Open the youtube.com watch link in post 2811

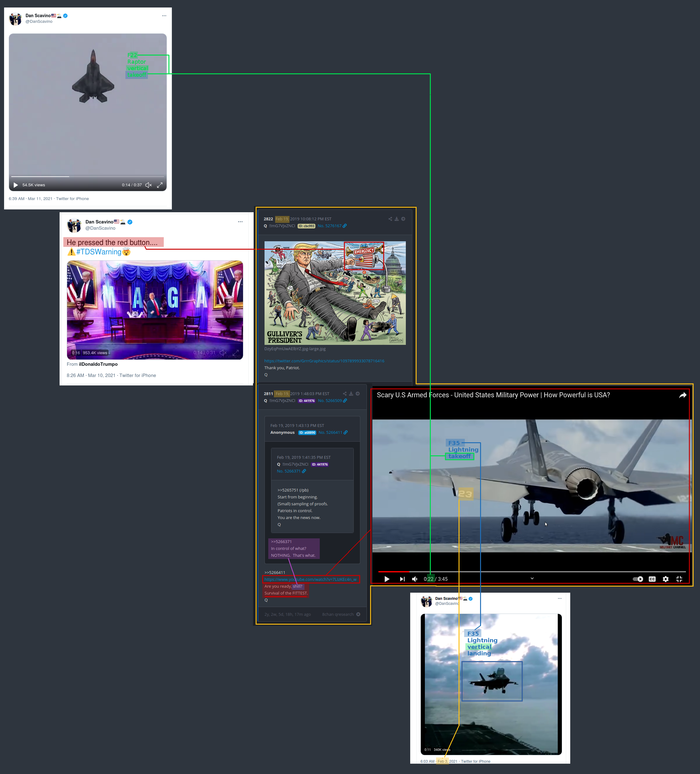pyautogui.click(x=310, y=579)
